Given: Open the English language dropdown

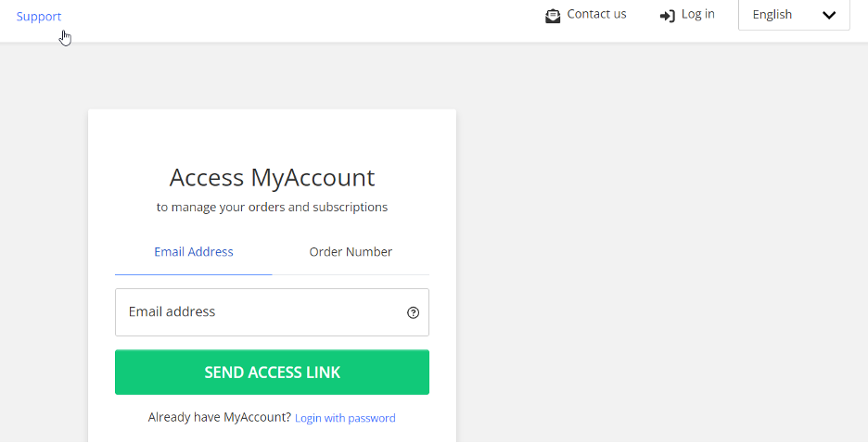Looking at the screenshot, I should 794,15.
